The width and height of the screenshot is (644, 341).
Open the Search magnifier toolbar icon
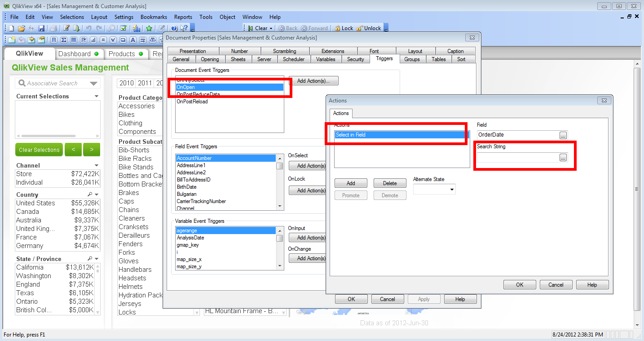point(111,28)
